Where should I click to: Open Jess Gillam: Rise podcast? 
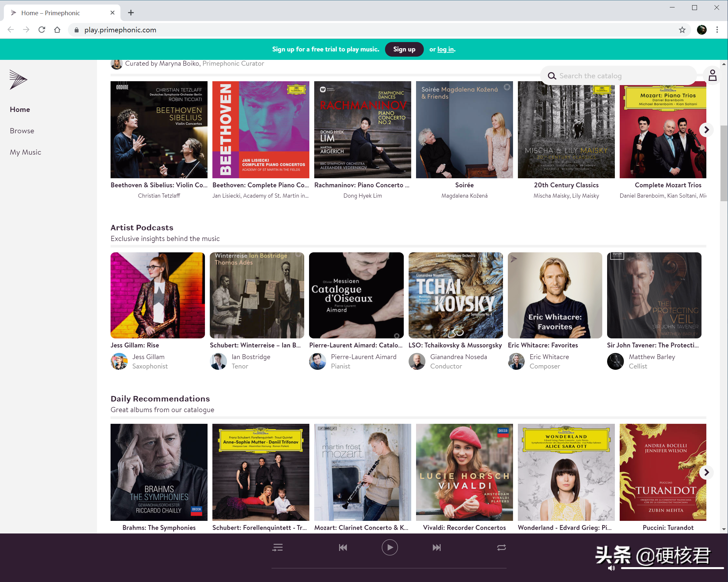tap(157, 295)
